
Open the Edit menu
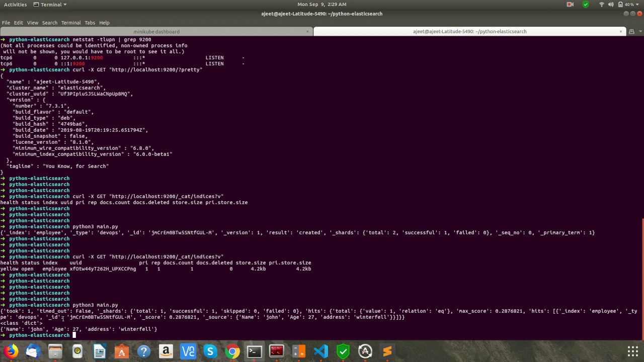[x=19, y=23]
